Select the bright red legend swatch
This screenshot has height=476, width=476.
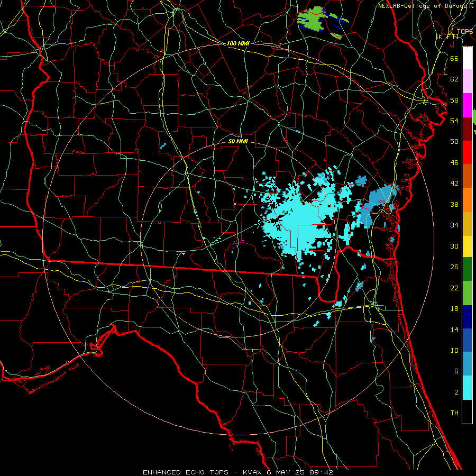click(x=467, y=152)
